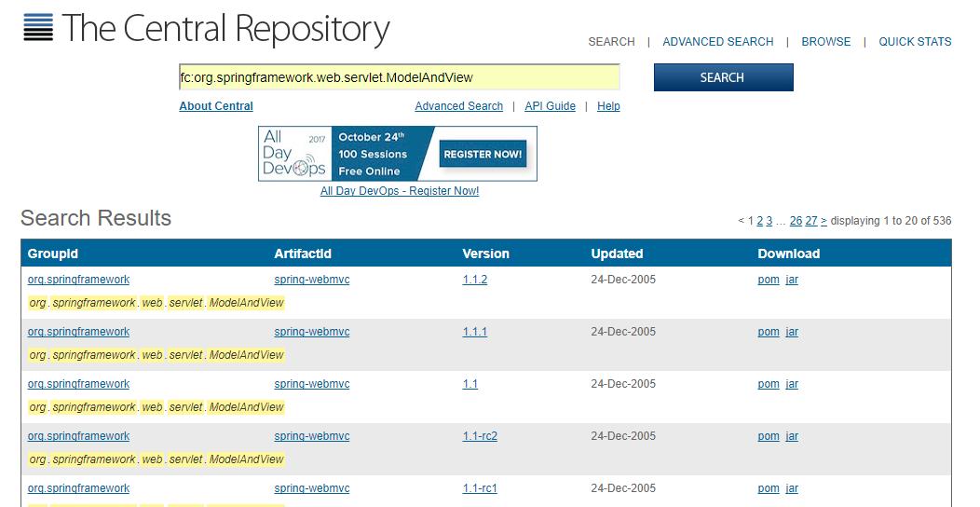Open version 1.1.2 of spring-webmvc
Viewport: 980px width, 507px height.
(x=474, y=280)
